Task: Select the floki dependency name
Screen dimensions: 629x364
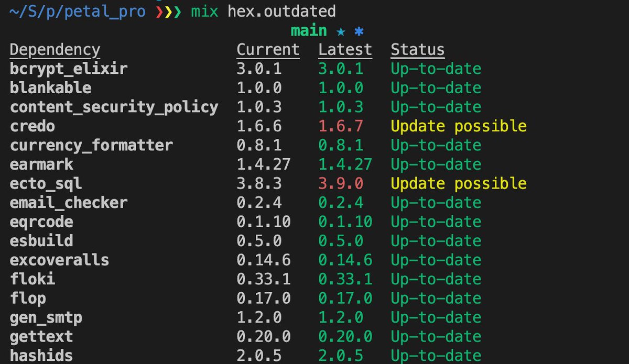Action: coord(32,279)
